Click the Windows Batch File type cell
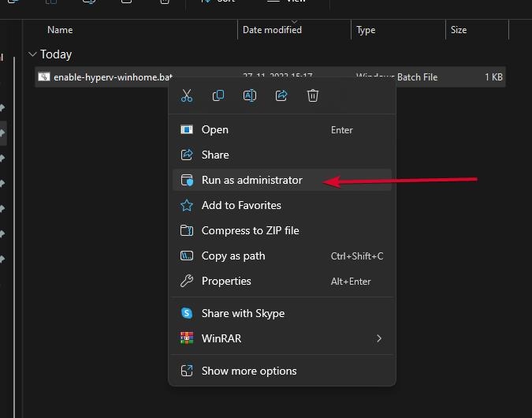The height and width of the screenshot is (418, 532). [x=396, y=77]
